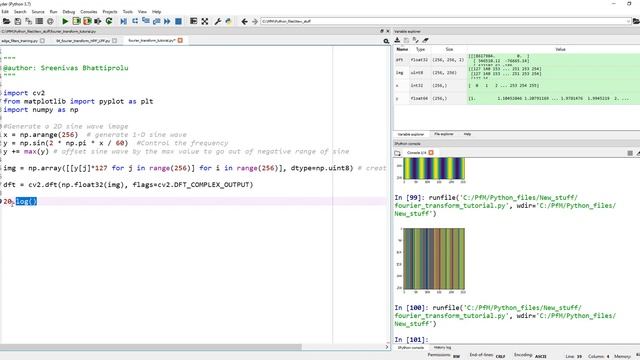
Task: Switch to History log tab
Action: coord(442,347)
